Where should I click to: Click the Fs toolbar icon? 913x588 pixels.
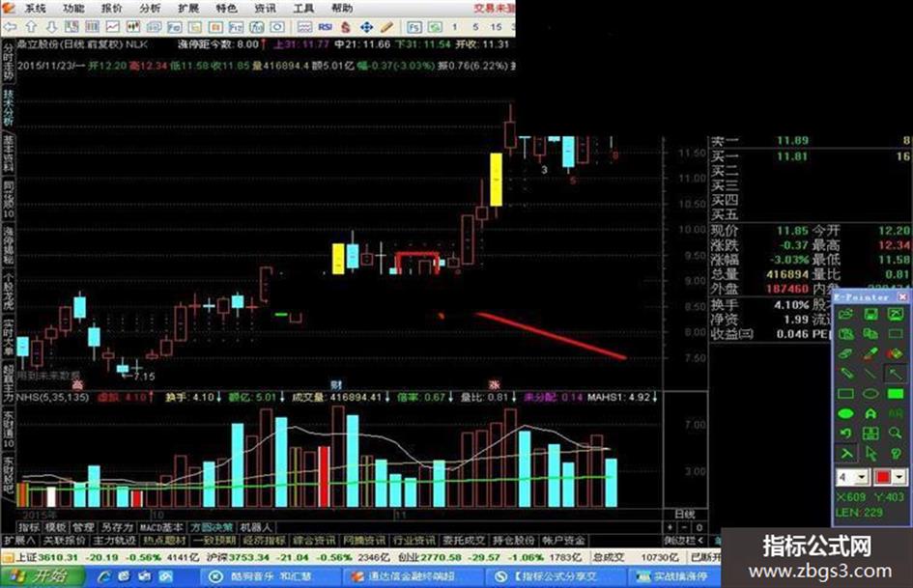click(x=414, y=27)
